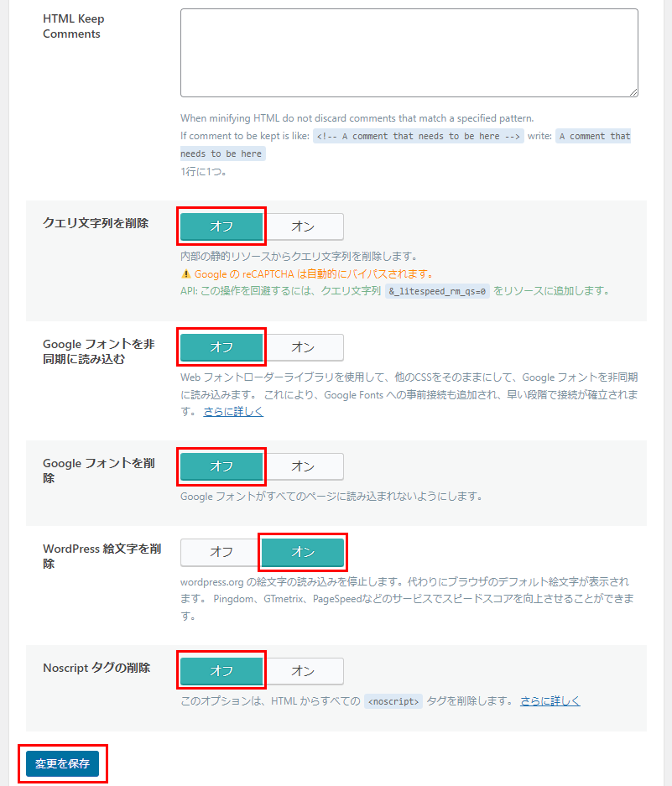This screenshot has width=672, height=786.
Task: Open さらに詳しく link for Noscript tag option
Action: [x=550, y=700]
